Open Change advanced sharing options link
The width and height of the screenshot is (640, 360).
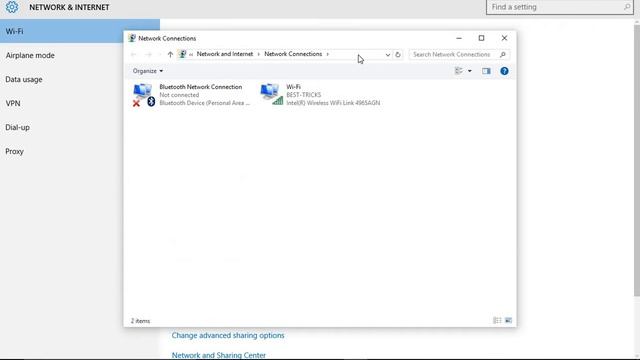pos(228,335)
